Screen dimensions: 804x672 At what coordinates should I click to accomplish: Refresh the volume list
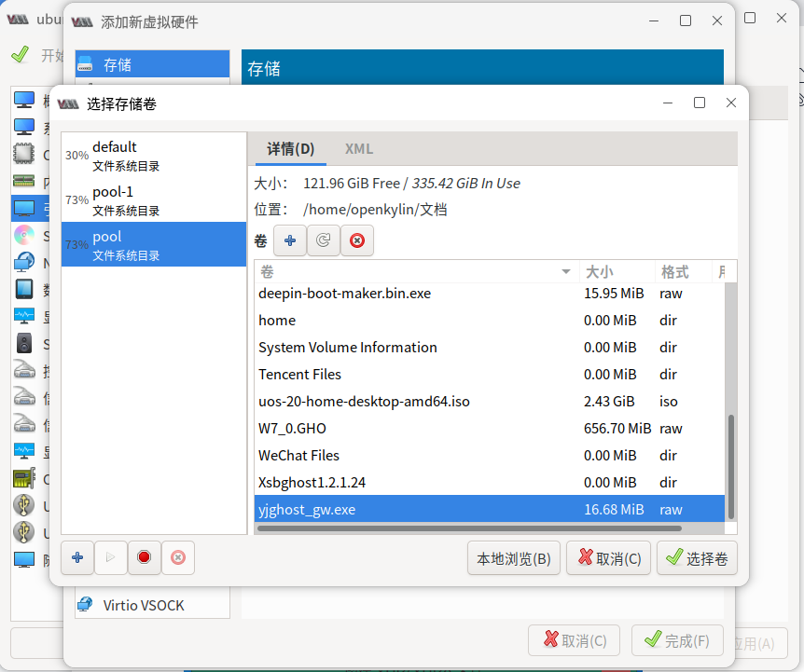[x=323, y=240]
